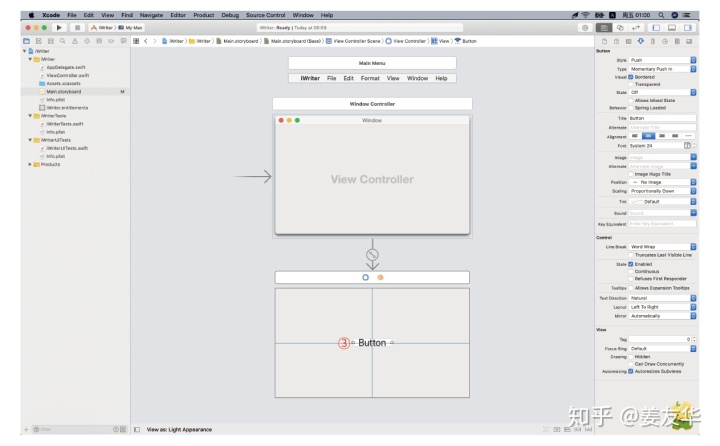Check Truncates Last Visible Line
Screen dimensions: 720x446
pyautogui.click(x=630, y=255)
